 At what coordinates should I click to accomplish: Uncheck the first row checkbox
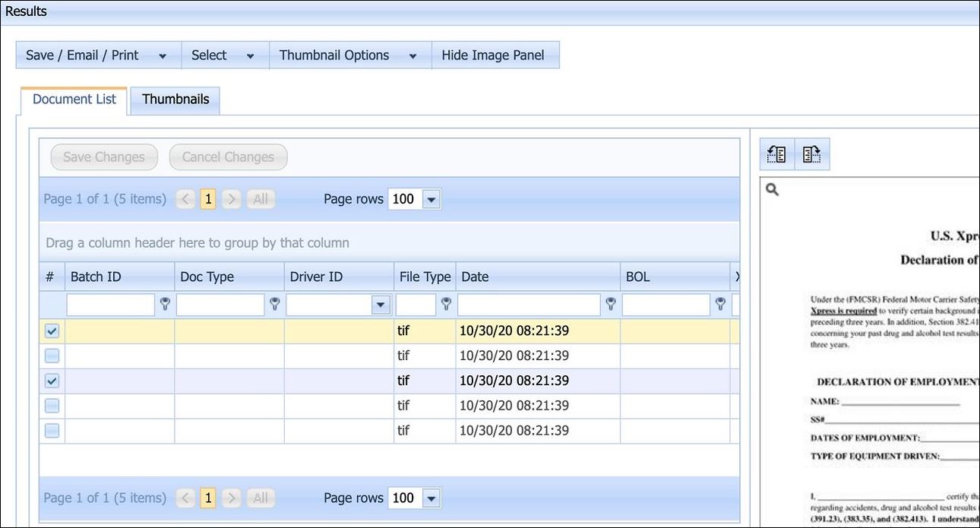click(x=52, y=331)
